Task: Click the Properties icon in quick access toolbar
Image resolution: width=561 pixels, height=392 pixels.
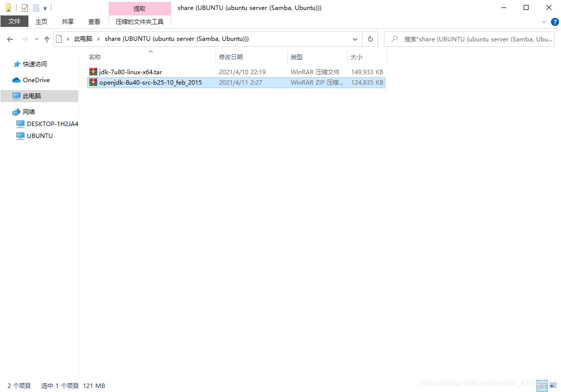Action: [x=24, y=8]
